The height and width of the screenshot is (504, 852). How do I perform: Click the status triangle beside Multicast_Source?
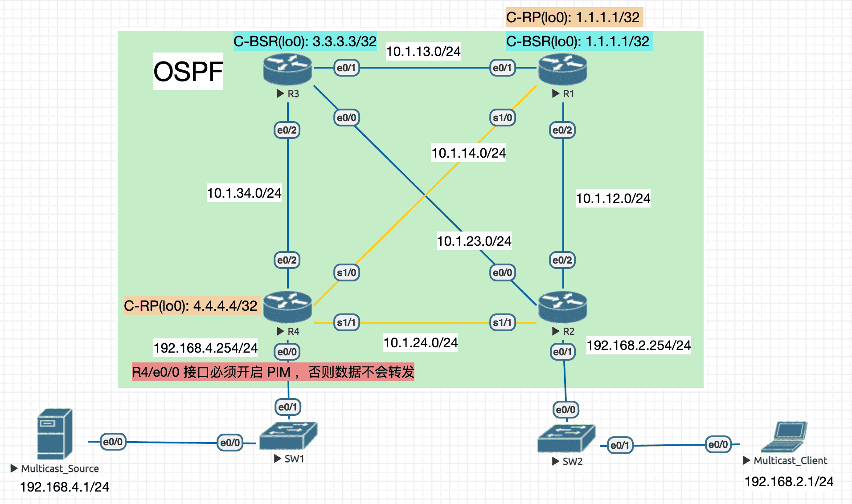click(14, 468)
